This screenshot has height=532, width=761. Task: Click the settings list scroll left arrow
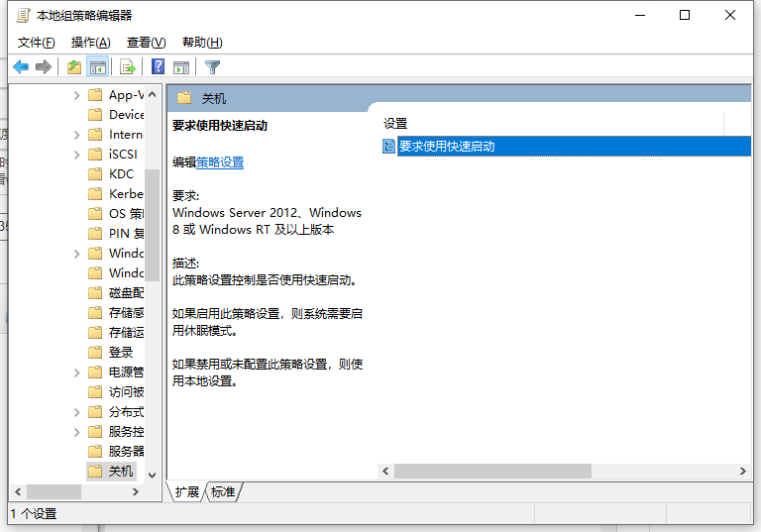point(385,471)
